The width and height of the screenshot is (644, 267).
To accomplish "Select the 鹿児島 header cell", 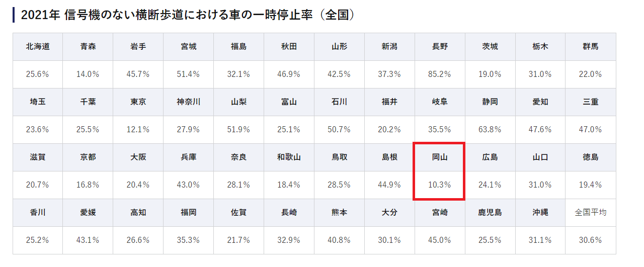I will [490, 213].
